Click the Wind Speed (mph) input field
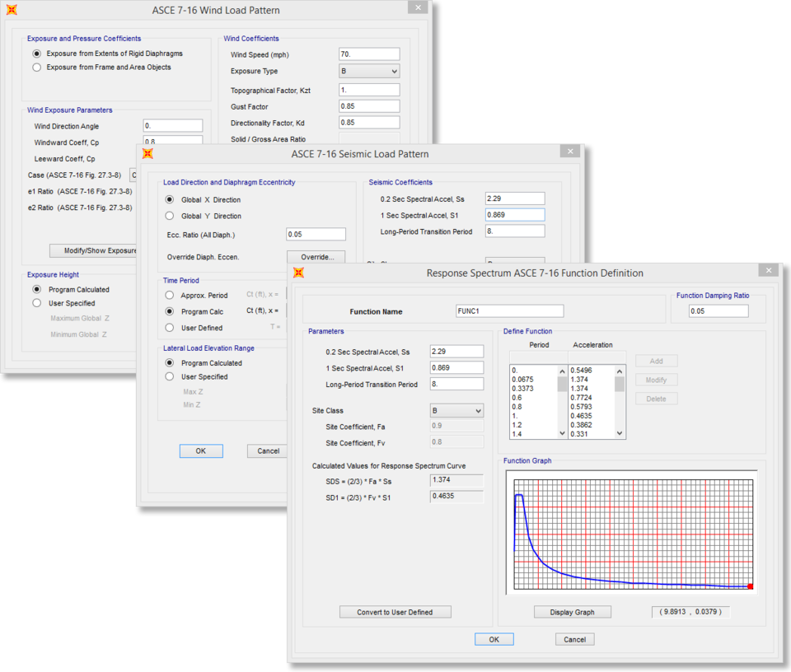 [x=368, y=54]
